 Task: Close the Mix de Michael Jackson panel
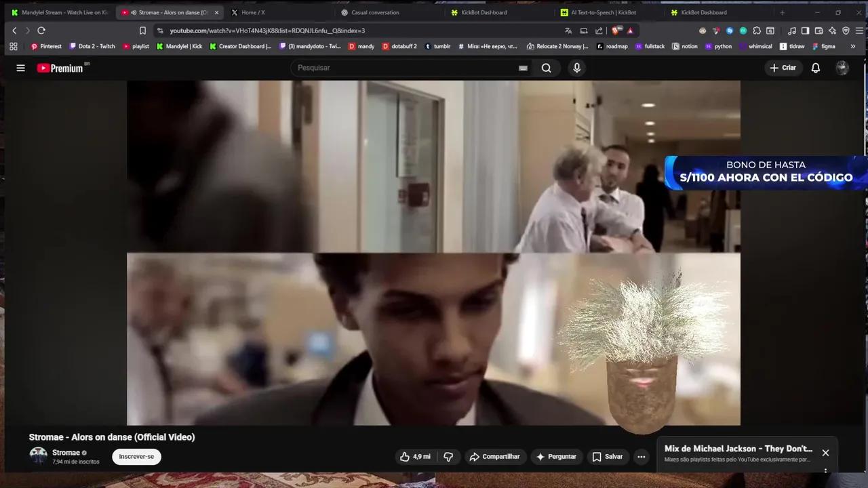(825, 453)
